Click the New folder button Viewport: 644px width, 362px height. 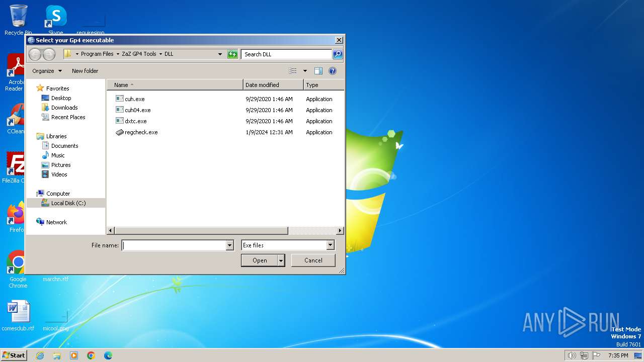tap(85, 71)
